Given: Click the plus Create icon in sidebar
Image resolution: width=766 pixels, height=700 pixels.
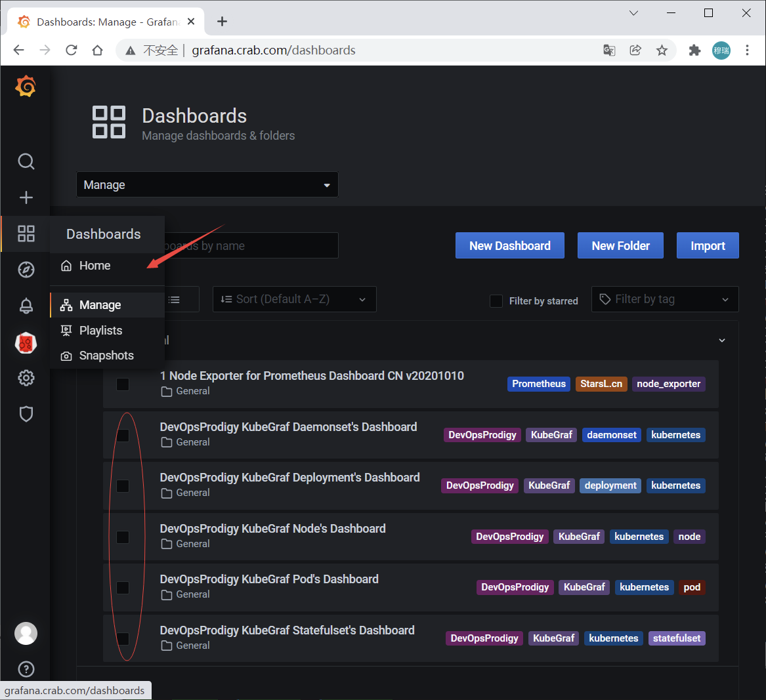Looking at the screenshot, I should click(26, 197).
